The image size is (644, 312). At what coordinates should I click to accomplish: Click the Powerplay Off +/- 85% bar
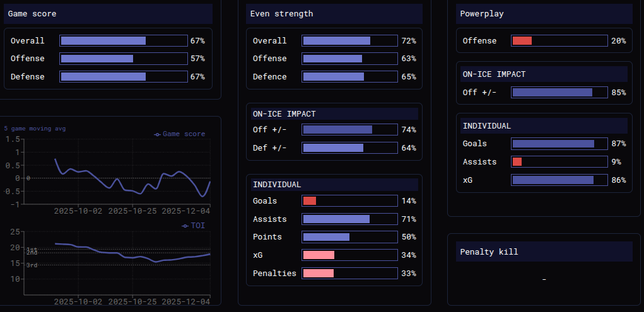click(x=559, y=93)
